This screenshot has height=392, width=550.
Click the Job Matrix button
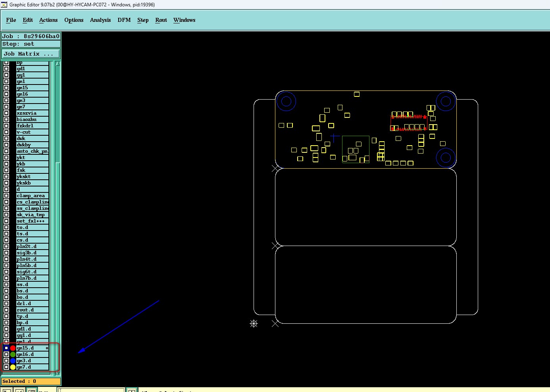point(31,54)
